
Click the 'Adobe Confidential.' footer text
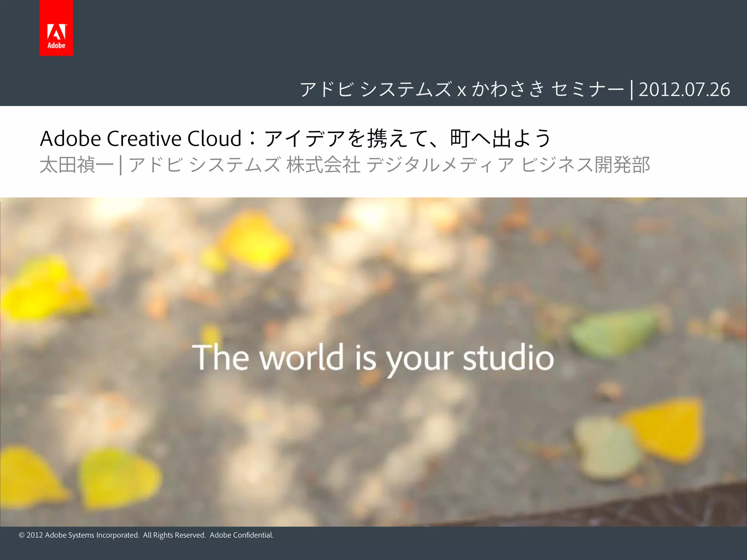click(x=241, y=535)
